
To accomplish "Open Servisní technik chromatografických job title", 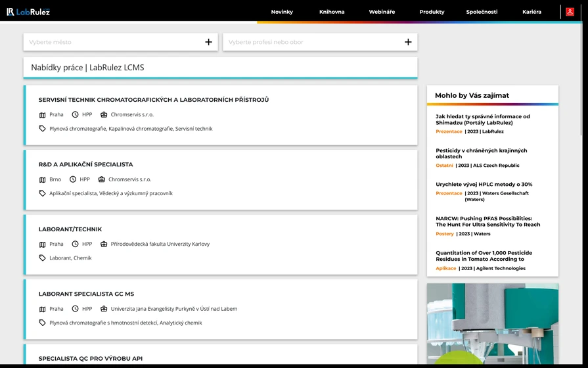I will point(153,100).
